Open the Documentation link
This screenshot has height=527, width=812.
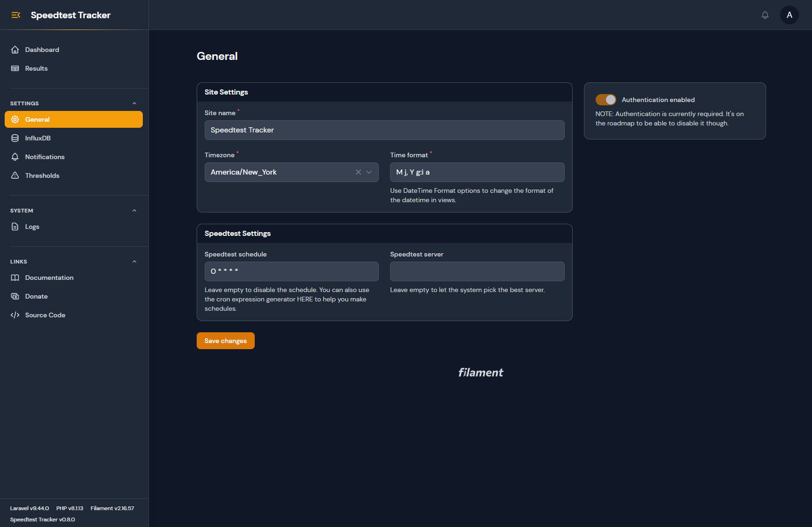(74, 278)
